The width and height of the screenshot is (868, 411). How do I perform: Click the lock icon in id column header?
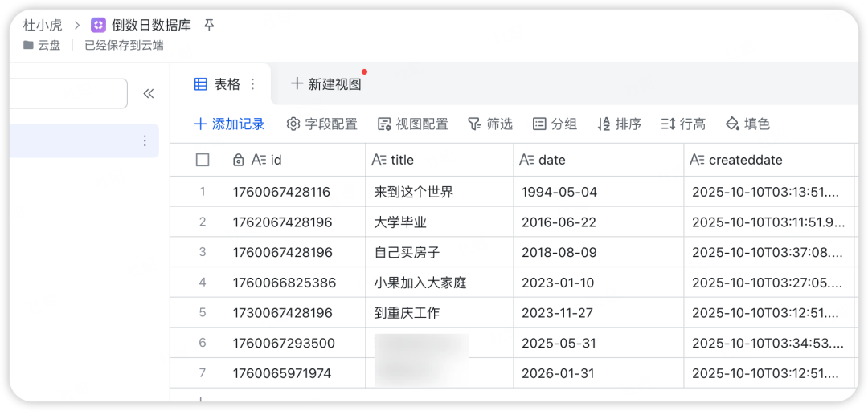pyautogui.click(x=238, y=160)
